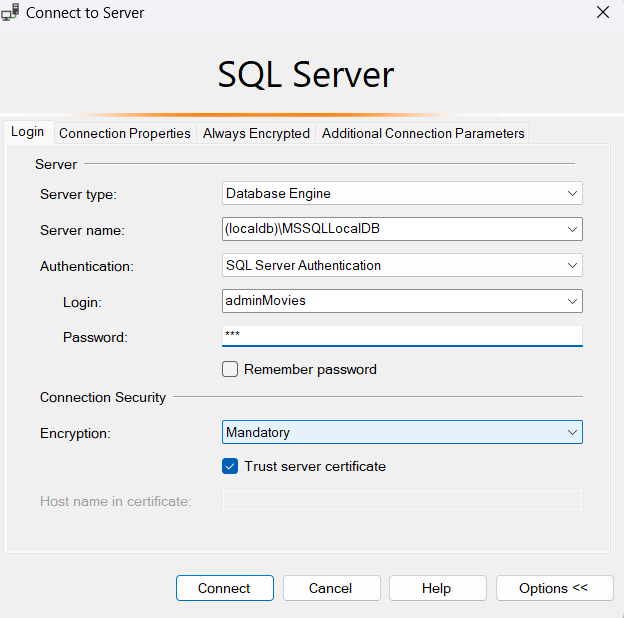Click the Encryption label

[75, 433]
